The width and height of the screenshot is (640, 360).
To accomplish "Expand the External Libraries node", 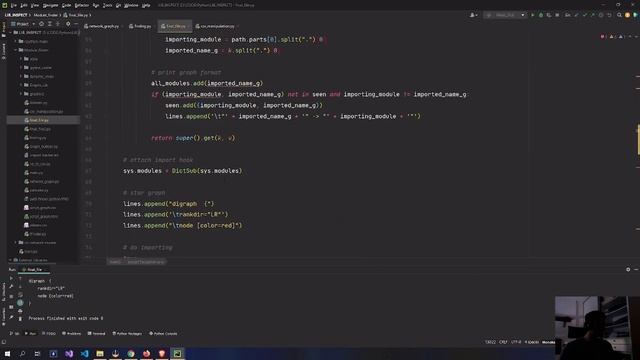I will [11, 260].
